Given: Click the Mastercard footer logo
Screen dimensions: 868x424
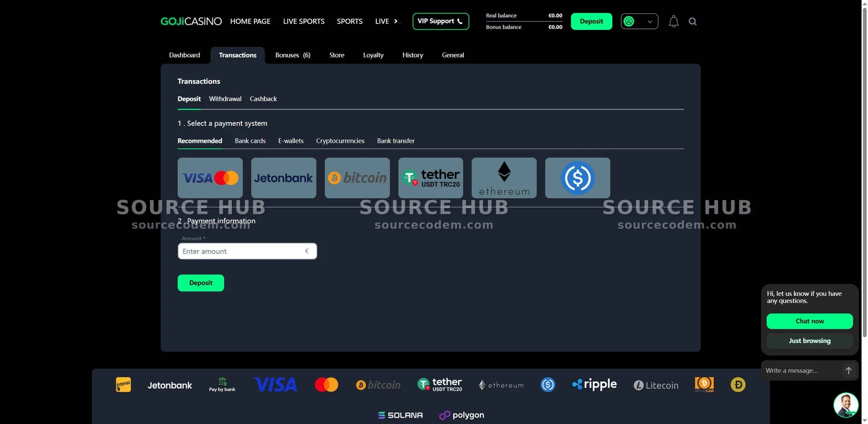Looking at the screenshot, I should coord(326,384).
